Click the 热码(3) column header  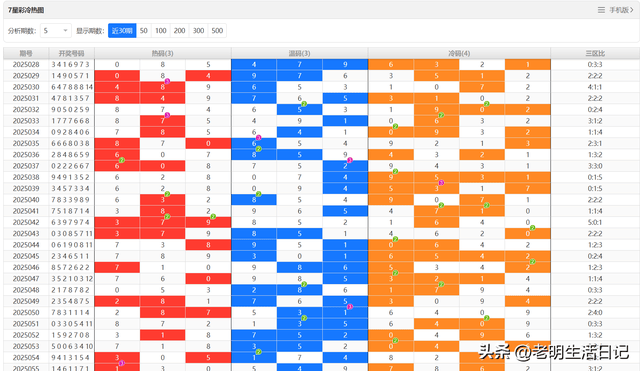(x=163, y=53)
